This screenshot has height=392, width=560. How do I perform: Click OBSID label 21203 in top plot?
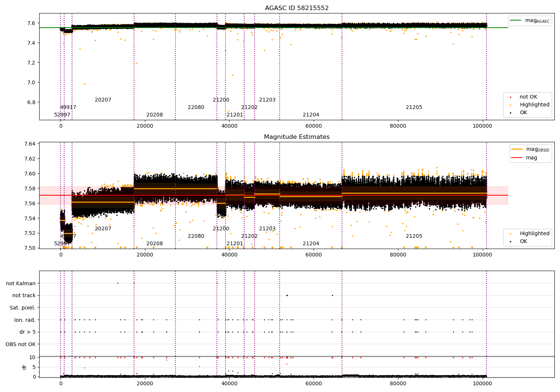[x=267, y=100]
